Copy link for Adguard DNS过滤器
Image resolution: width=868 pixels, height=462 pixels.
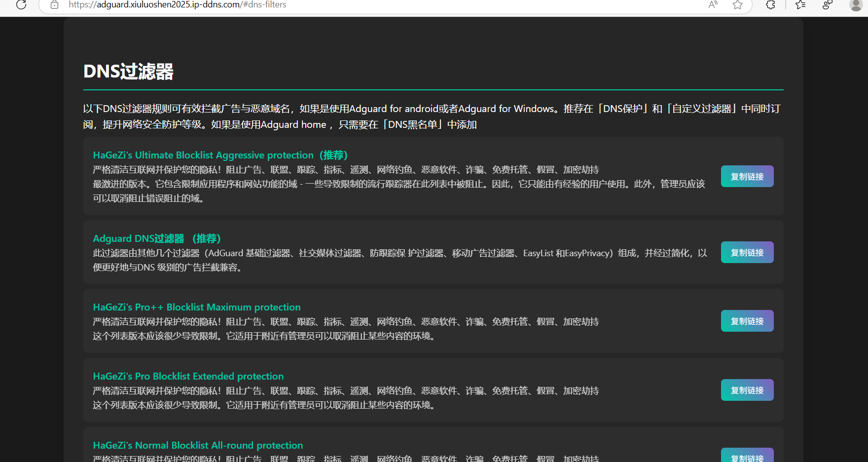pyautogui.click(x=747, y=252)
